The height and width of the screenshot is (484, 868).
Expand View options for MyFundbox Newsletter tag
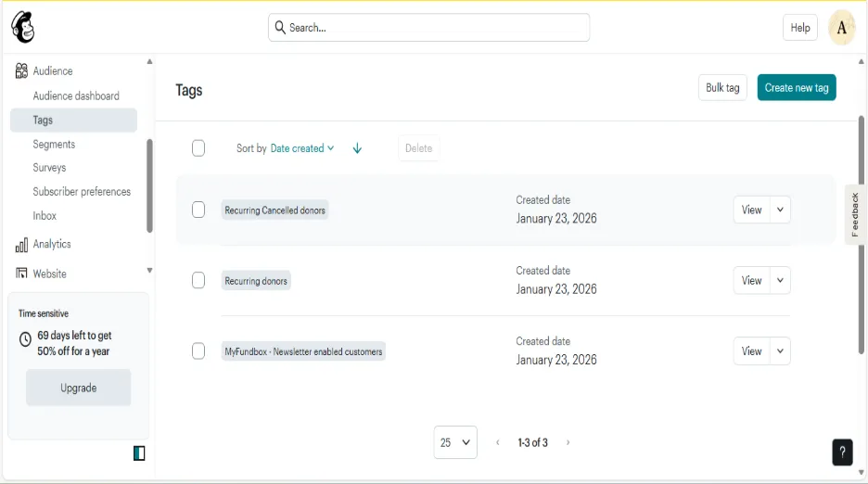[780, 351]
